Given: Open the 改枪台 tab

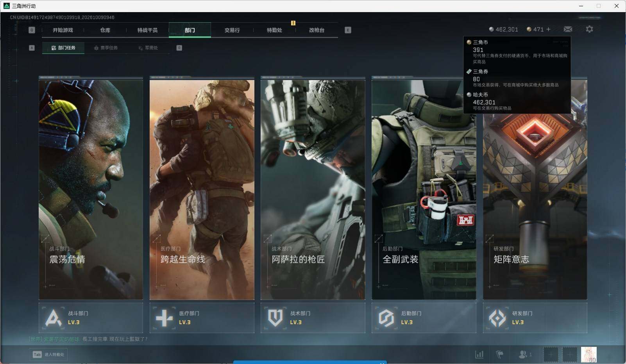Looking at the screenshot, I should click(317, 30).
